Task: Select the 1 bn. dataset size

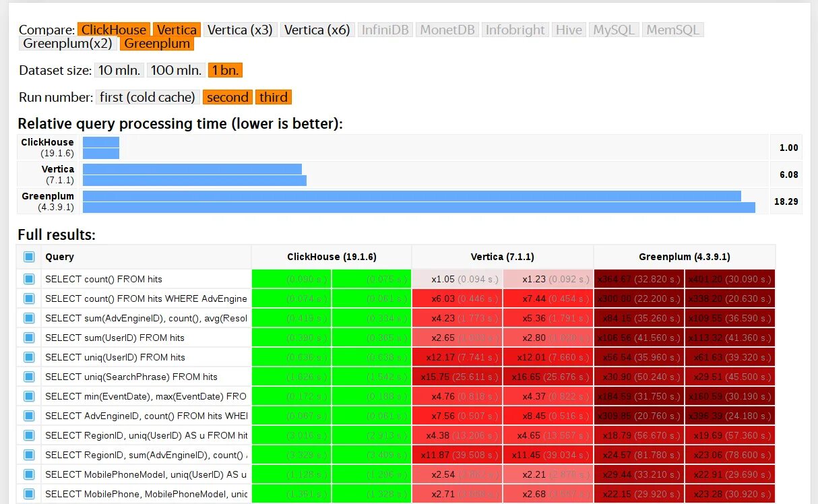Action: coord(225,70)
